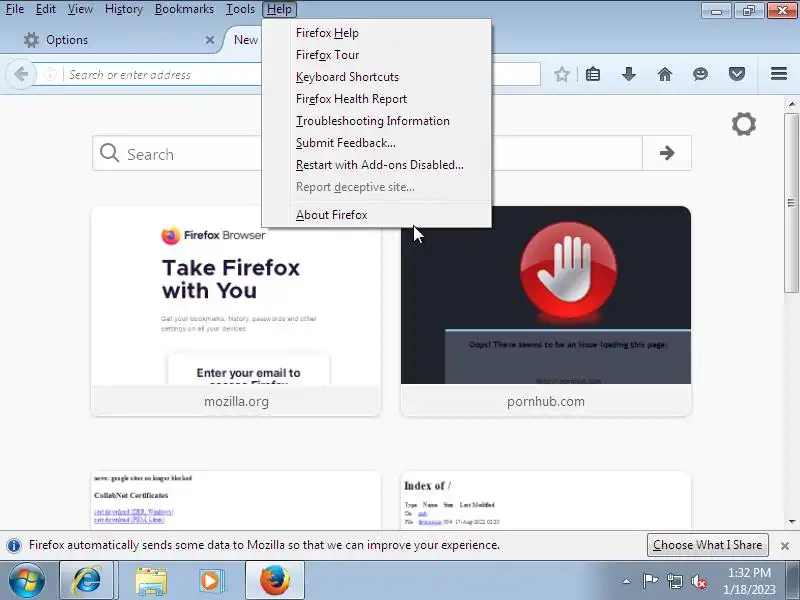Click the network tray icon
The width and height of the screenshot is (800, 600).
[x=674, y=581]
